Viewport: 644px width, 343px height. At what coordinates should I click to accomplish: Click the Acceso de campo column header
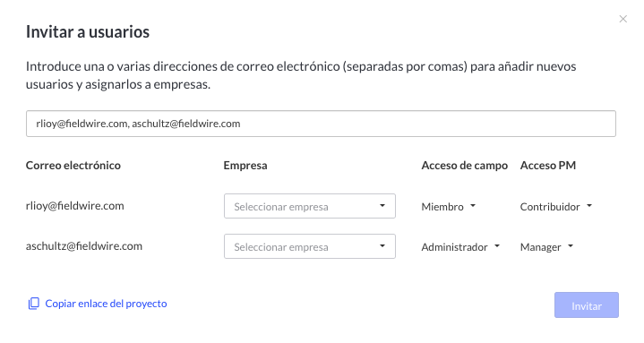click(x=465, y=165)
